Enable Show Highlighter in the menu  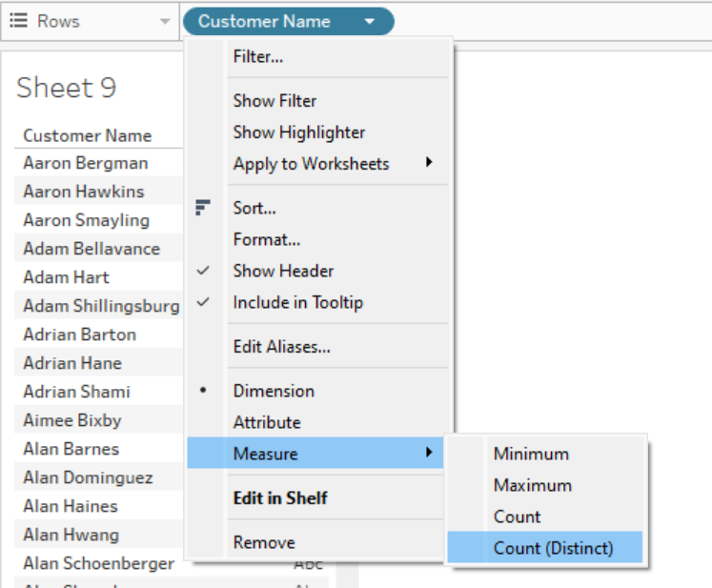(299, 132)
